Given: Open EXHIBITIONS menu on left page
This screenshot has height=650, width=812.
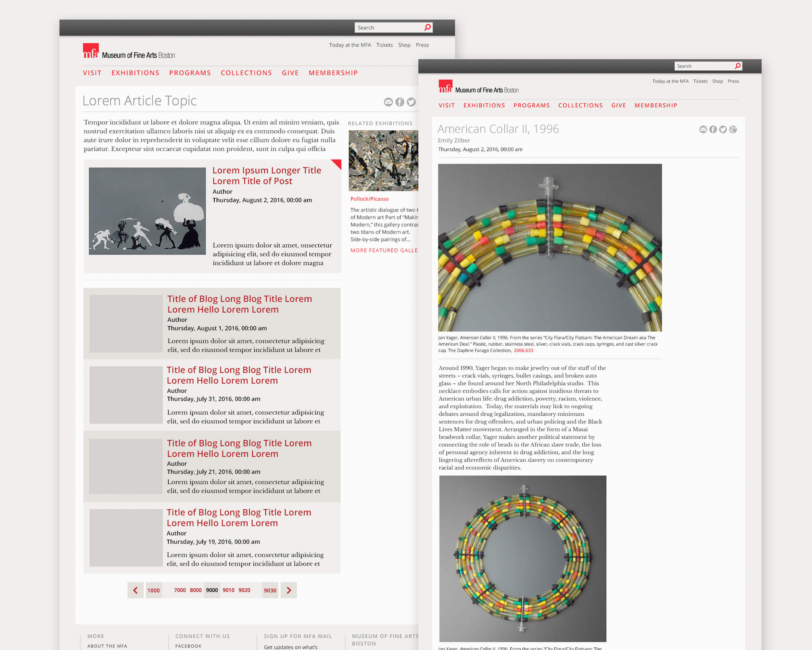Looking at the screenshot, I should 135,73.
